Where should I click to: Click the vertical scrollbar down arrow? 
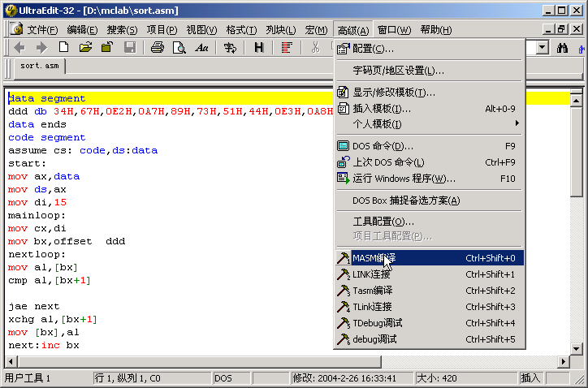pos(576,348)
